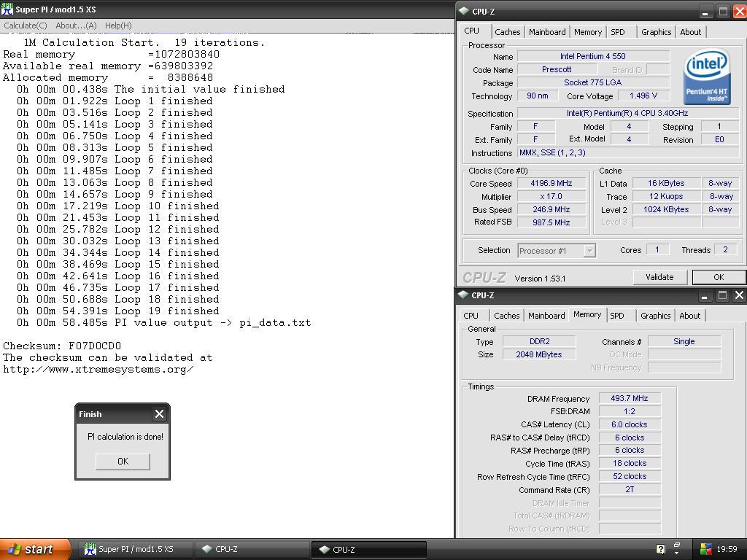The height and width of the screenshot is (560, 747).
Task: Click the Loop 19 finished line
Action: [118, 311]
